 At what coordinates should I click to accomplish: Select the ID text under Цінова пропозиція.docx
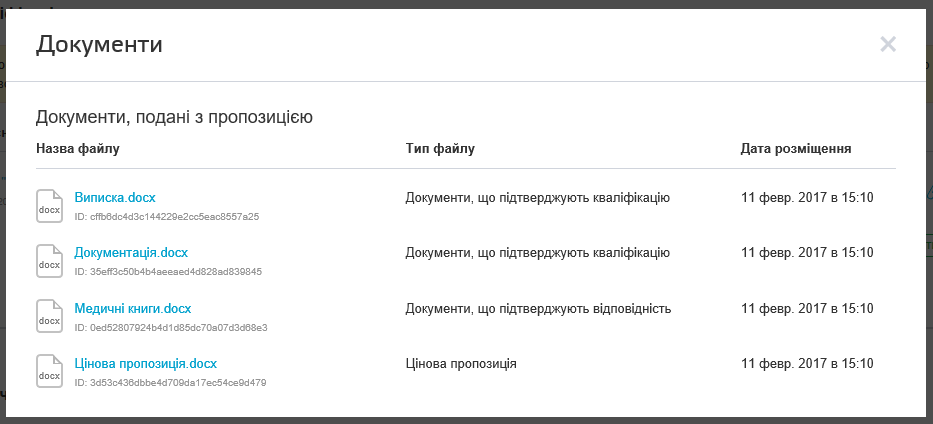(170, 382)
